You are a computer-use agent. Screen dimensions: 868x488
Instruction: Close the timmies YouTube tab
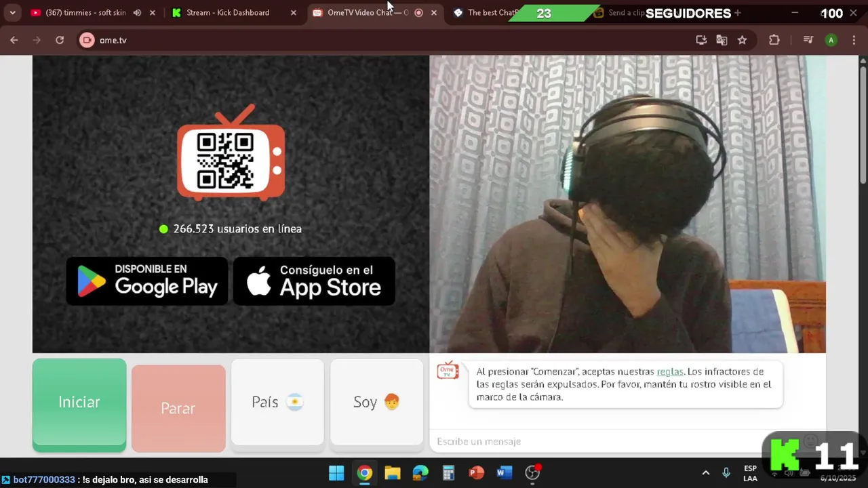pos(152,13)
